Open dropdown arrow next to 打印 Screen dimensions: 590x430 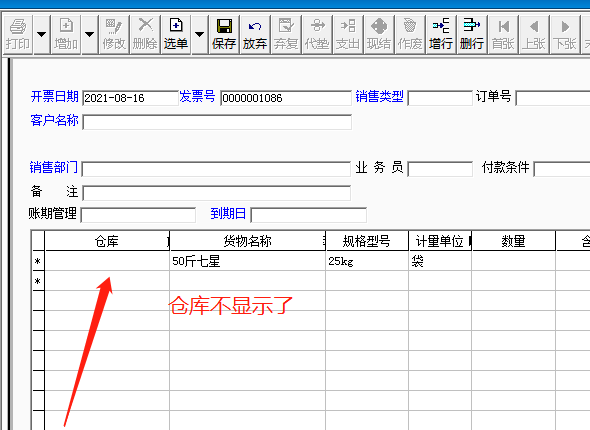[42, 35]
